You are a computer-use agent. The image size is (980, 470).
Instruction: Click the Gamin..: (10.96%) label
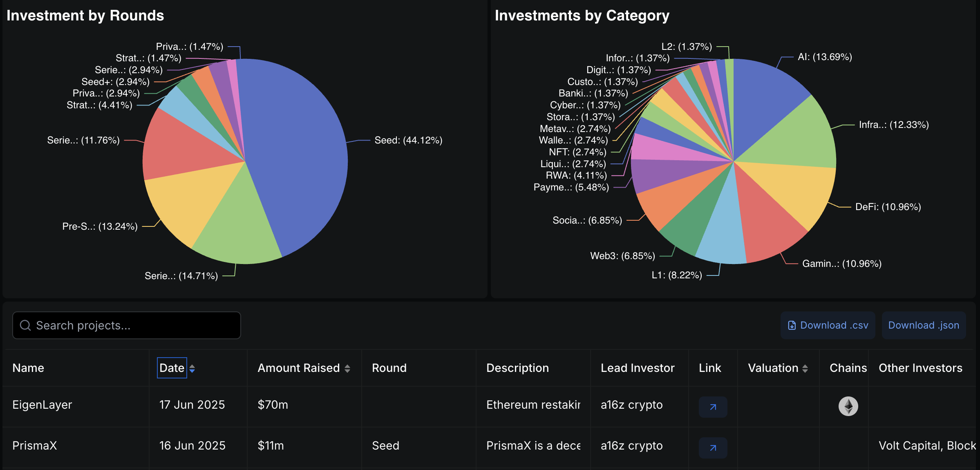[842, 264]
